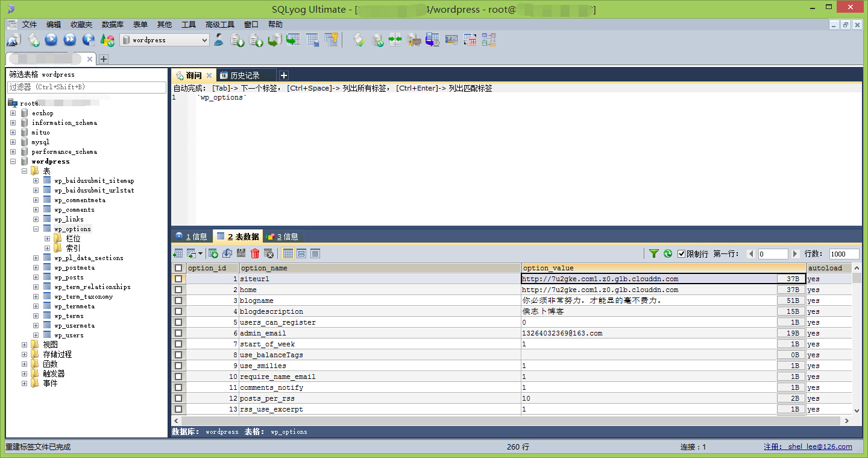Switch to text view mode icon
Viewport: 868px width, 458px height.
point(315,253)
